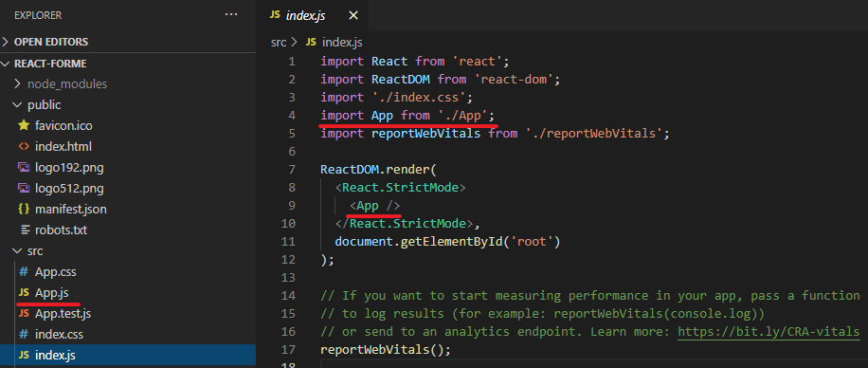Open favicon.ico file name in explorer
Image resolution: width=868 pixels, height=368 pixels.
tap(63, 126)
